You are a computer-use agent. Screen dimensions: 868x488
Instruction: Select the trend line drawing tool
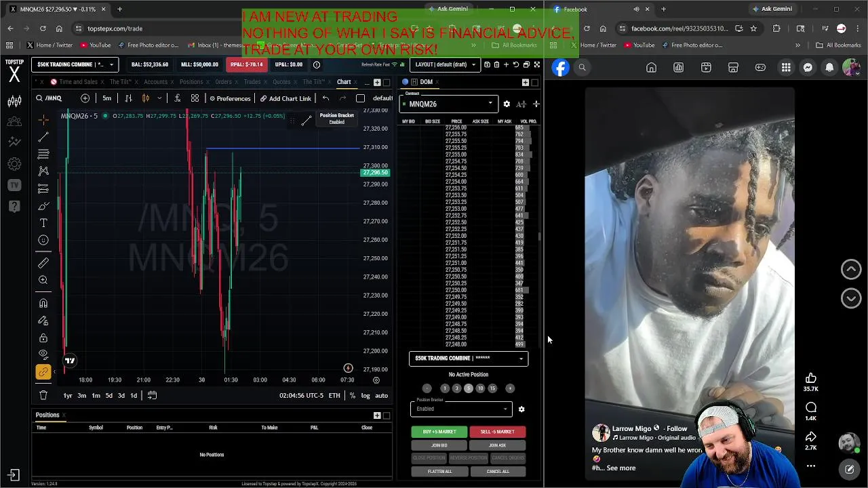tap(43, 137)
